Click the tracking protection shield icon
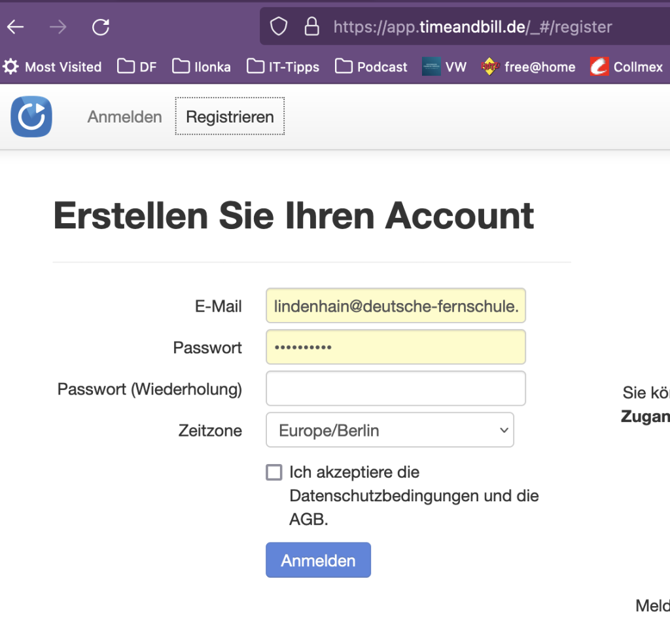The image size is (670, 644). tap(279, 27)
